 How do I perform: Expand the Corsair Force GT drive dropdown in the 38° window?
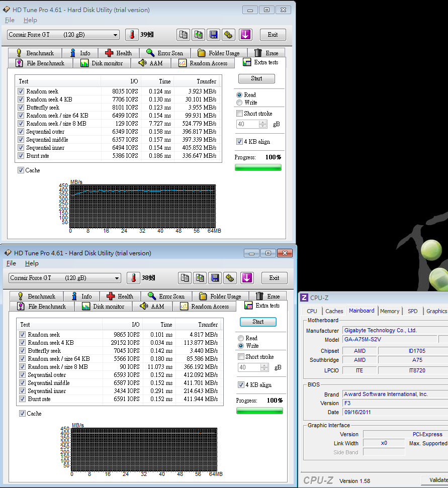[117, 278]
